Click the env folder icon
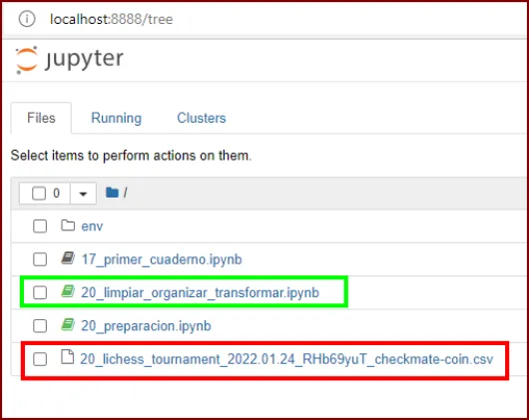 (x=68, y=225)
